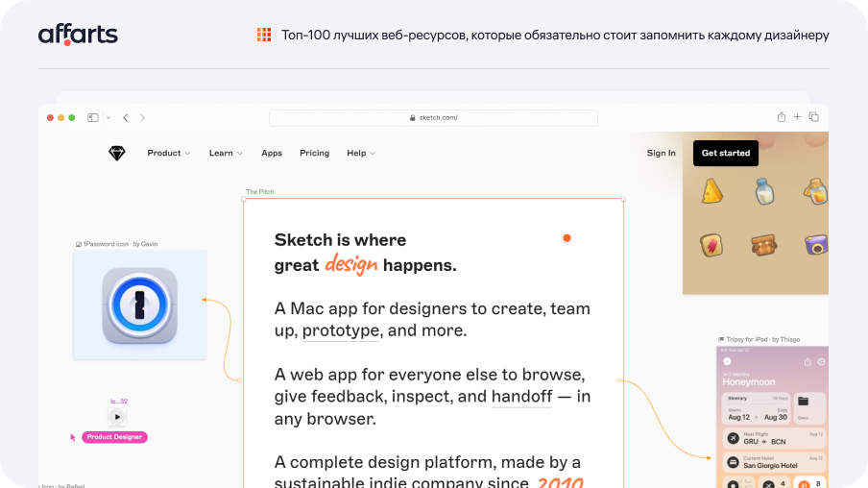Click the 'Sketch is where' heading
Screen dimensions: 868x488
pyautogui.click(x=341, y=240)
